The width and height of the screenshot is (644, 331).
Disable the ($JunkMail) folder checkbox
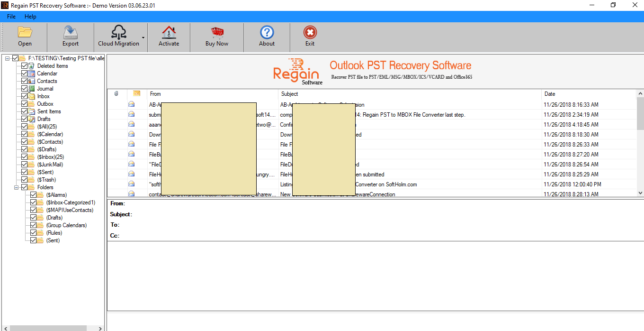[25, 164]
